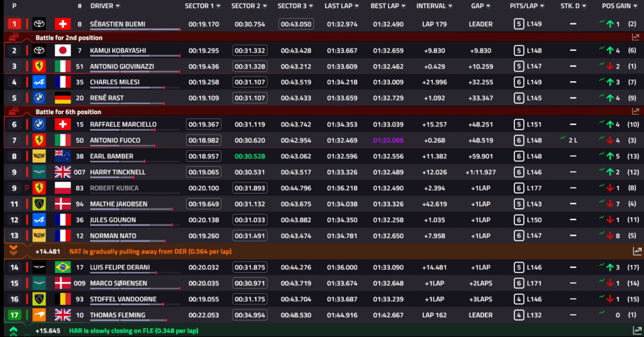
Task: Click the McLaren logo in Thomas Fleming's row
Action: pos(39,315)
